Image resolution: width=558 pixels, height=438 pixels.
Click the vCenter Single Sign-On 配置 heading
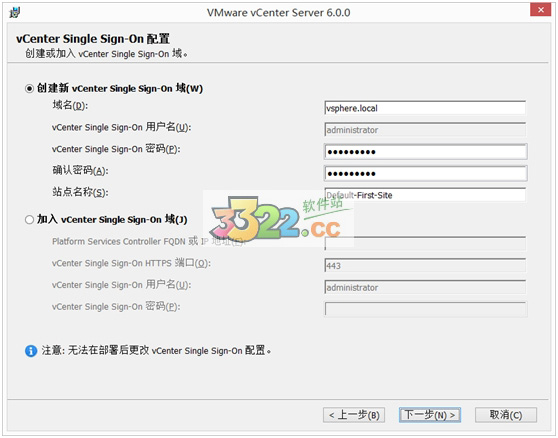[93, 39]
